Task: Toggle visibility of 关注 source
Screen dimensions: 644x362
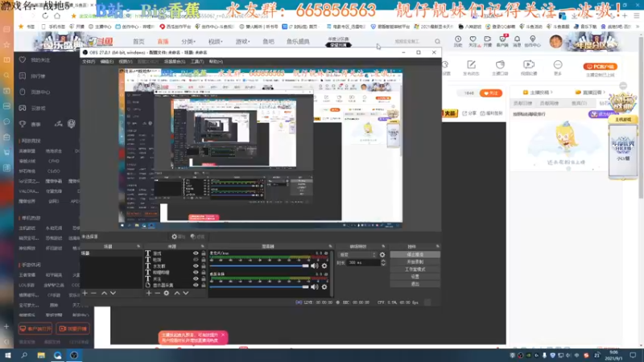Action: coord(196,278)
